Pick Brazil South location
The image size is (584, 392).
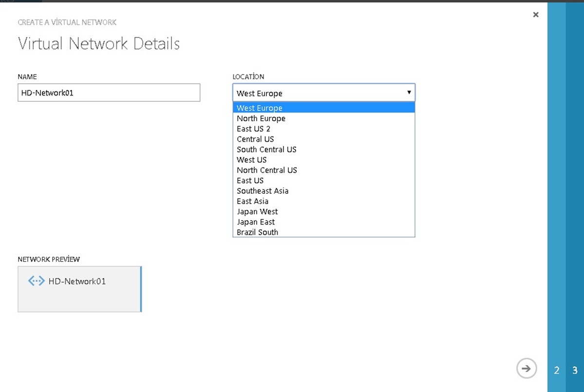[x=323, y=232]
